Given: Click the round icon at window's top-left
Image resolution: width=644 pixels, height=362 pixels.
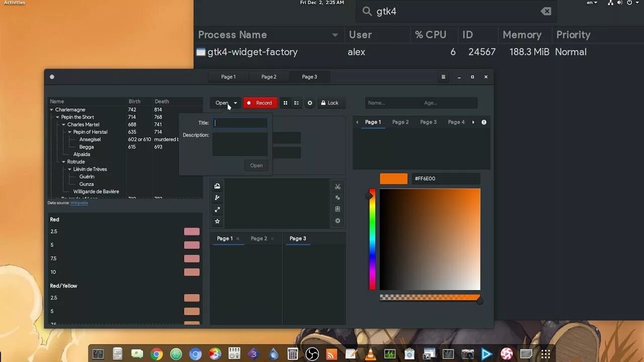Looking at the screenshot, I should (x=52, y=77).
